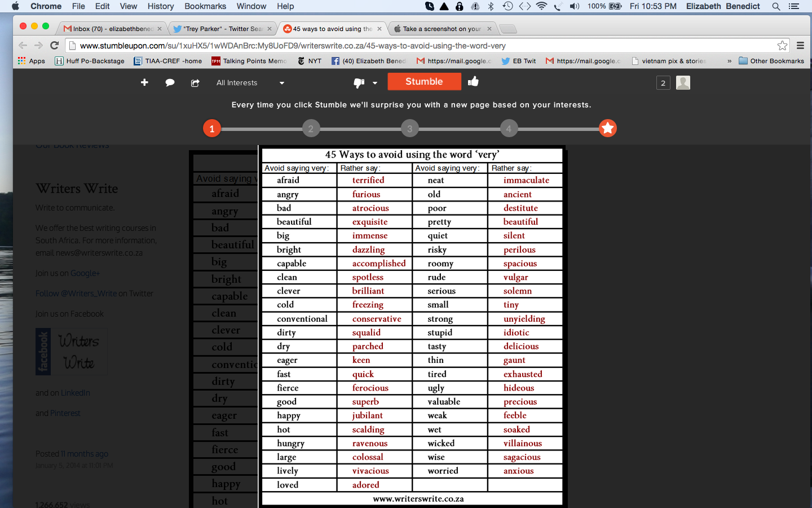812x508 pixels.
Task: Go to tour step 3 circle
Action: (410, 129)
